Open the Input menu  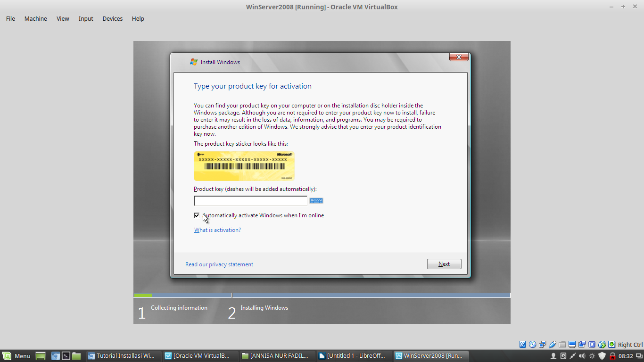86,19
